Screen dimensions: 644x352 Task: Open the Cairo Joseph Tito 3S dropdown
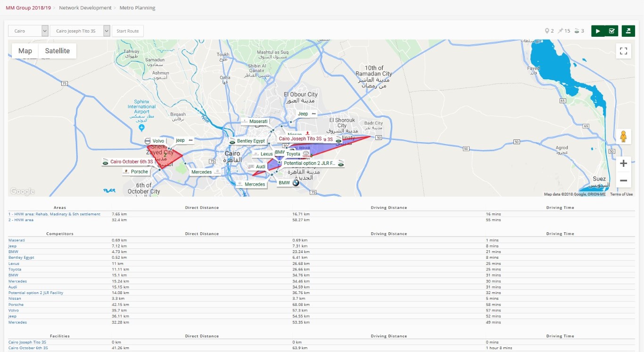coord(80,31)
